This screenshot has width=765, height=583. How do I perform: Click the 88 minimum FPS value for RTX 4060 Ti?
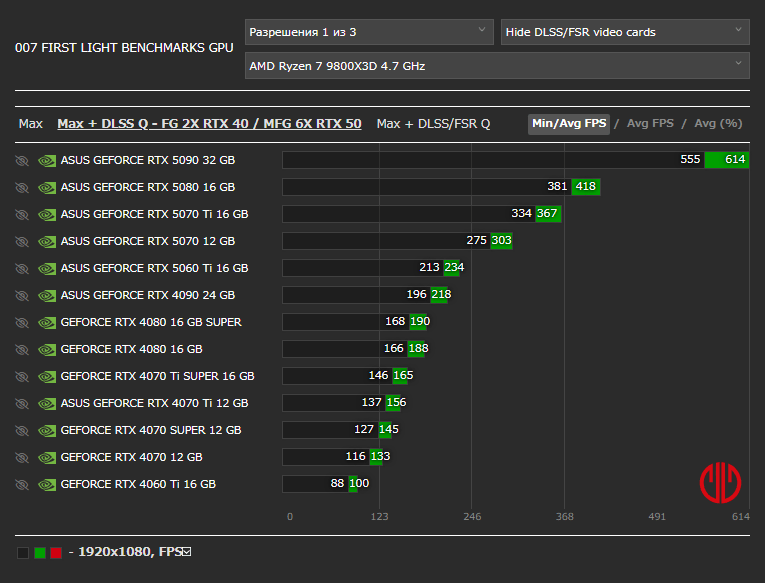[337, 483]
